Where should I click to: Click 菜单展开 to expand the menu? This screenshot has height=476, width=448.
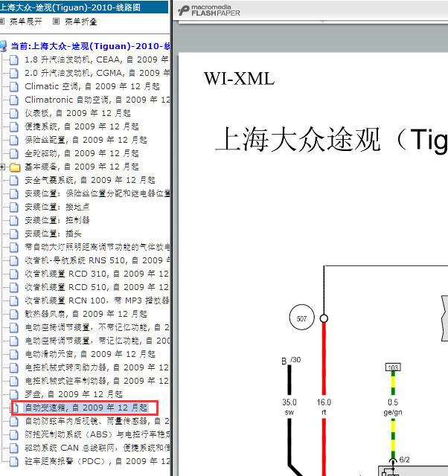click(26, 22)
